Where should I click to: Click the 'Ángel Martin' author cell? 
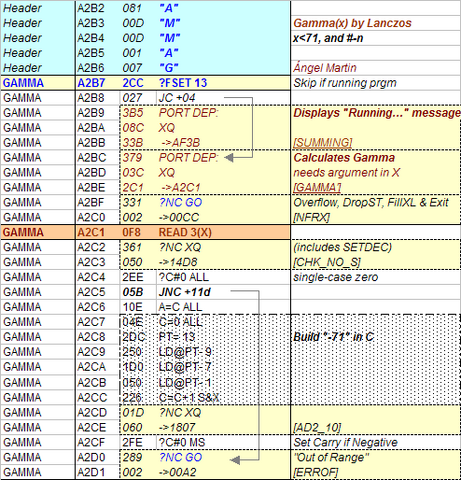click(325, 68)
